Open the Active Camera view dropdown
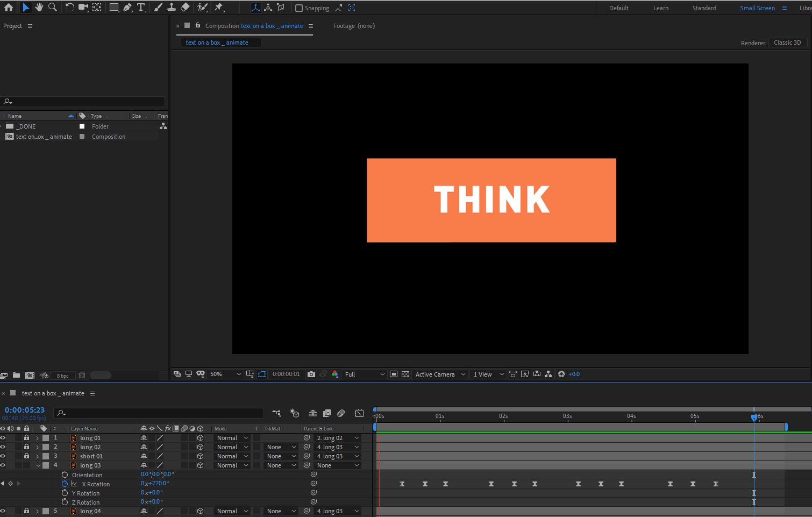 point(440,374)
